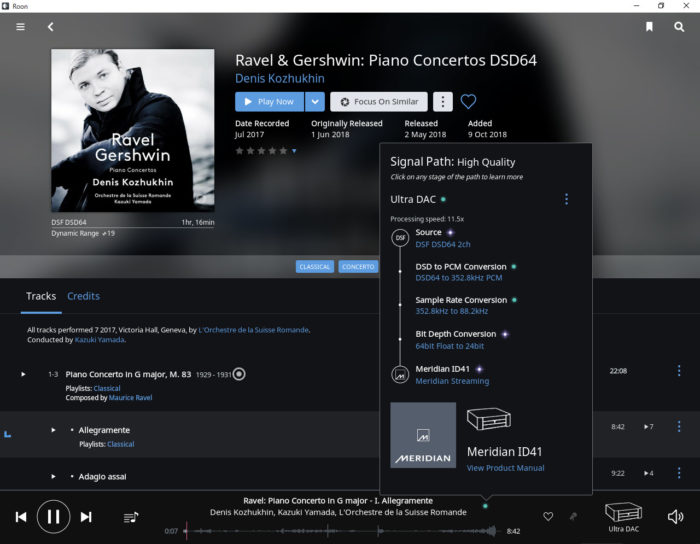Image resolution: width=700 pixels, height=544 pixels.
Task: Open artist Denis Kozhukhin link
Action: point(280,79)
